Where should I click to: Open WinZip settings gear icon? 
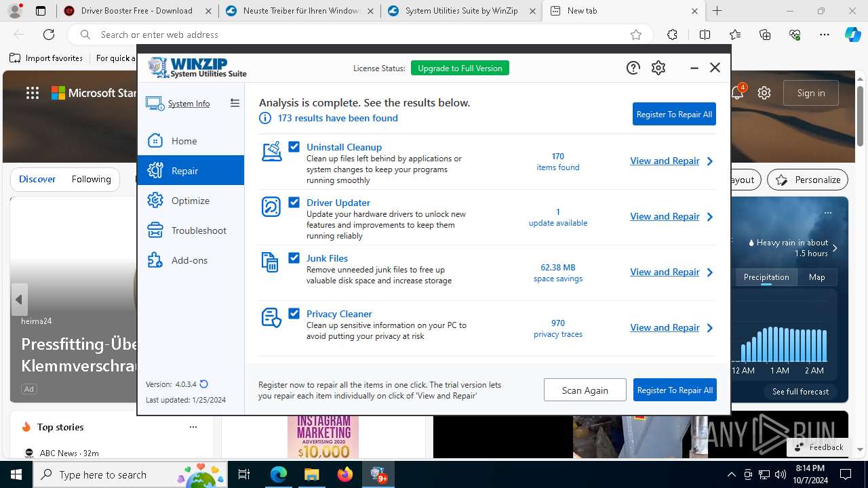click(658, 68)
